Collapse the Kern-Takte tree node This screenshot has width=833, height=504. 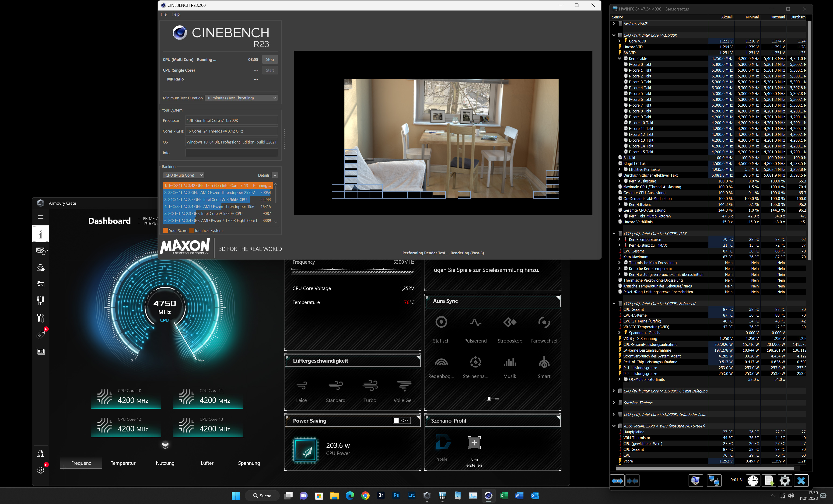619,59
